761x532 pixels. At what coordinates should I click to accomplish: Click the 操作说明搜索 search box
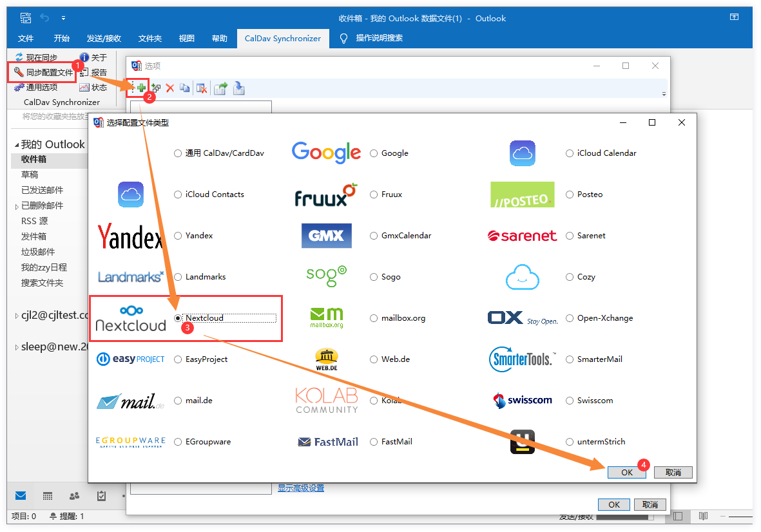pyautogui.click(x=379, y=38)
